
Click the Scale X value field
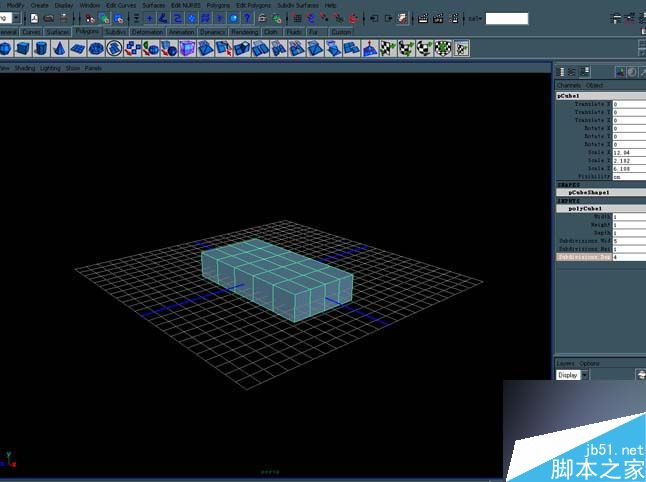(x=629, y=152)
